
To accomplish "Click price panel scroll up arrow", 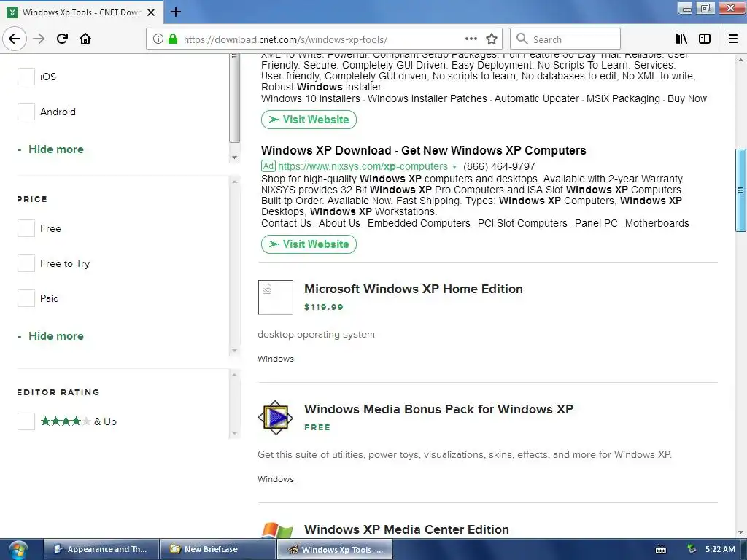I will (234, 182).
